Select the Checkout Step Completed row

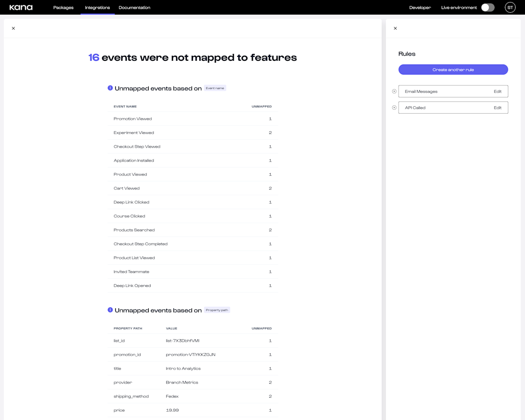193,244
